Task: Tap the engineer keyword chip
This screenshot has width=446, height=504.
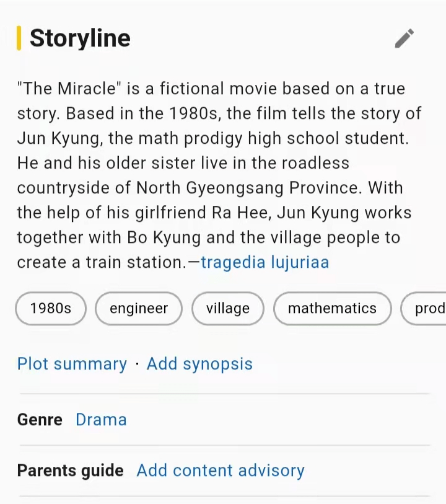Action: (x=139, y=308)
